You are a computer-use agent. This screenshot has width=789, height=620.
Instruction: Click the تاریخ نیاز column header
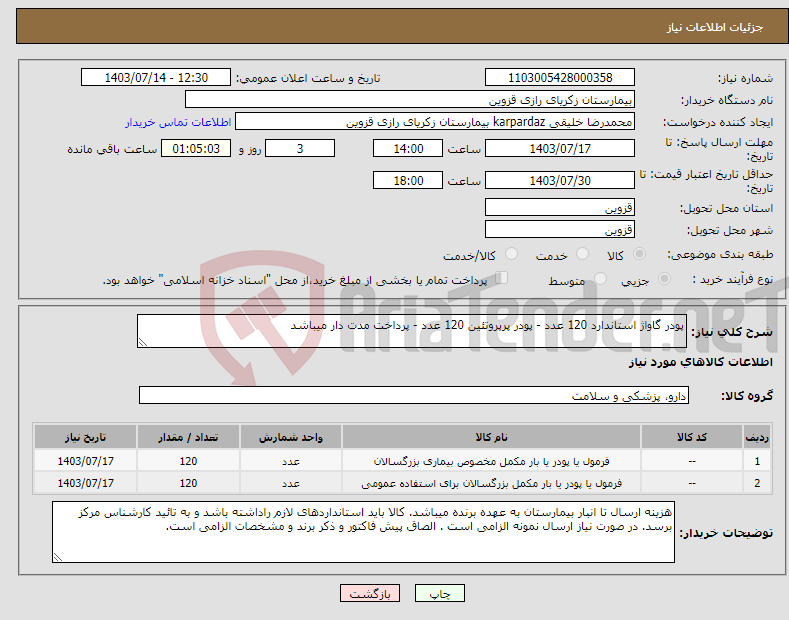pos(86,437)
